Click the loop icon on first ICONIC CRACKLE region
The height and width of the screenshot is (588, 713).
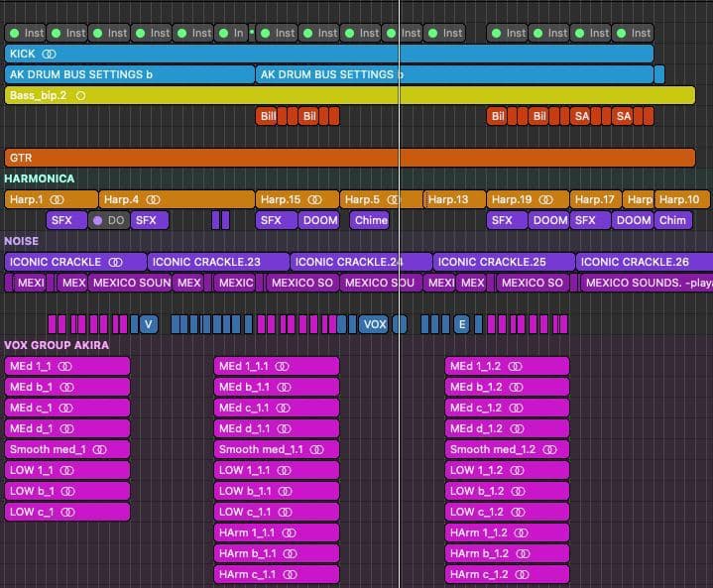coord(115,262)
